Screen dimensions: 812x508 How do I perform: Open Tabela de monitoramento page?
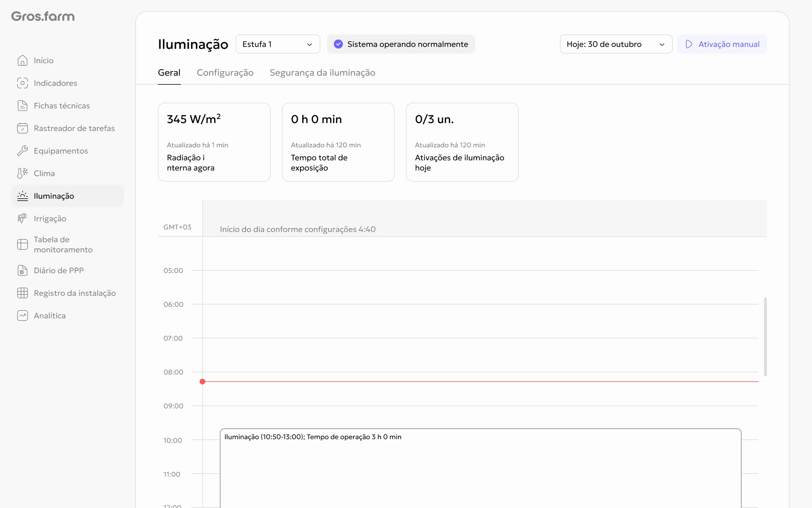(68, 244)
